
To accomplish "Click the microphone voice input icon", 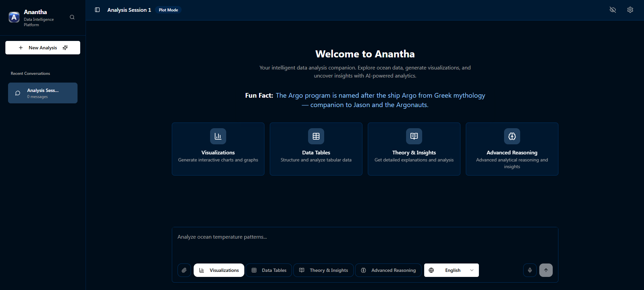I will tap(530, 270).
